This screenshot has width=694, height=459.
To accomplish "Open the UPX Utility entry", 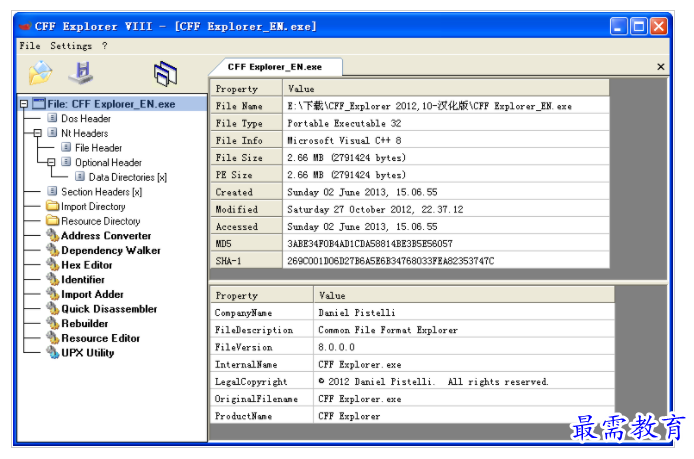I will click(x=88, y=352).
